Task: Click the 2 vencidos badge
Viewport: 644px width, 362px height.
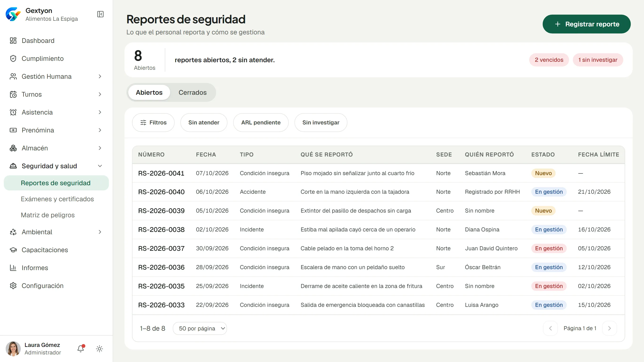Action: (x=549, y=60)
